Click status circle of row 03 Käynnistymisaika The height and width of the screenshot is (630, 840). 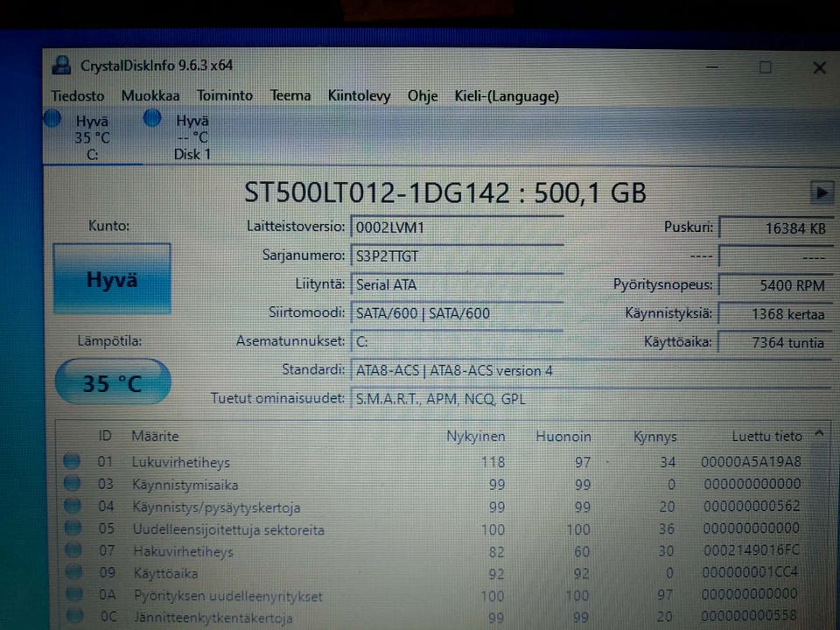73,483
